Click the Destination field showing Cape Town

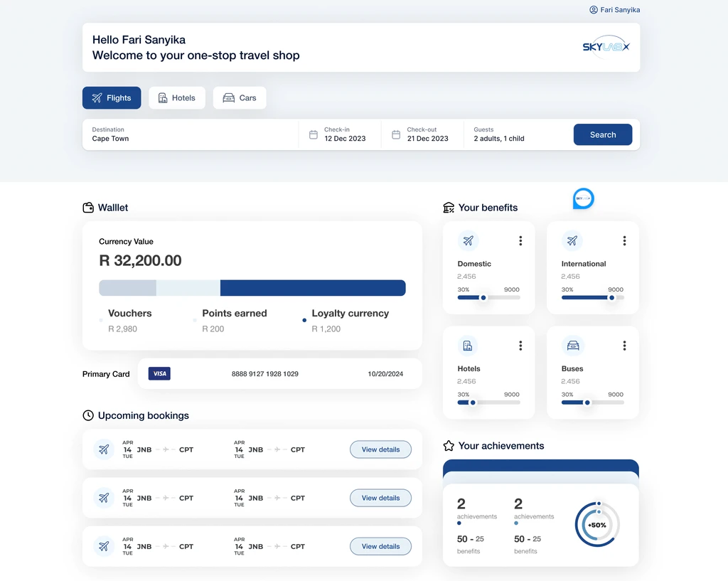[x=192, y=134]
